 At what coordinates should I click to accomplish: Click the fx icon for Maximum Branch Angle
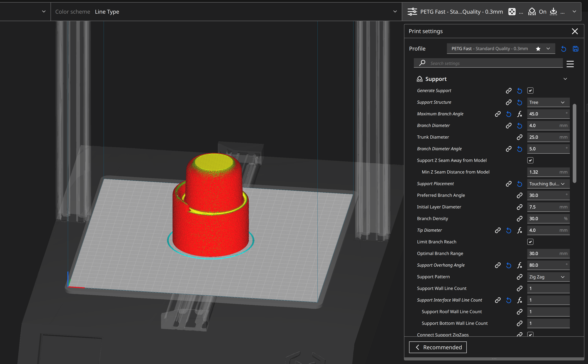point(519,114)
